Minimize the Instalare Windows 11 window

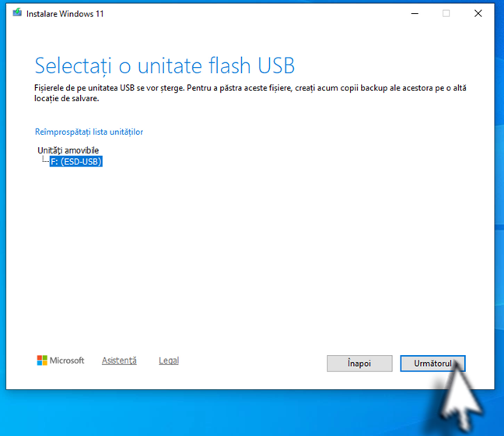click(x=415, y=13)
